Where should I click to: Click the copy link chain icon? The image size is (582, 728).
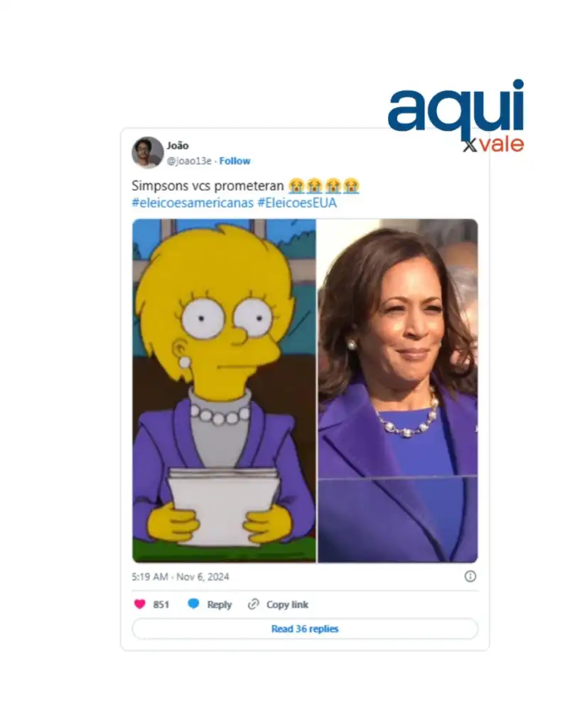pos(254,604)
